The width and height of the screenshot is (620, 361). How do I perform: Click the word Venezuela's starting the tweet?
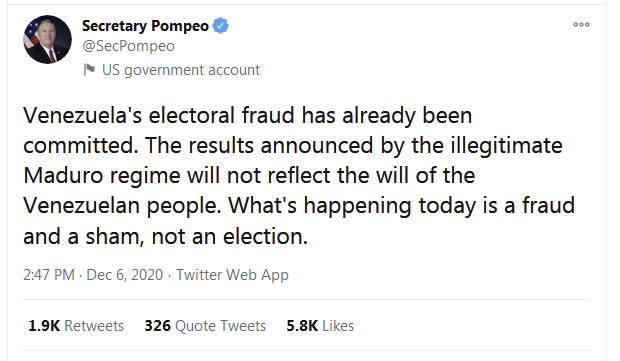pyautogui.click(x=82, y=115)
